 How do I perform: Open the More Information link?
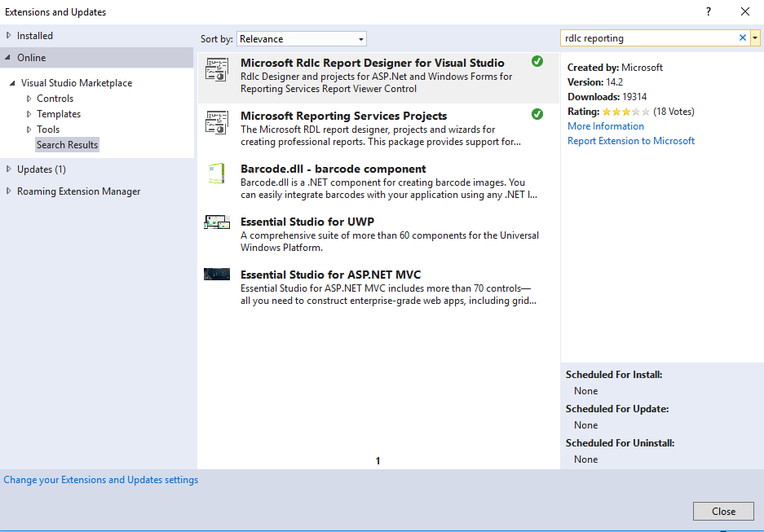coord(606,126)
